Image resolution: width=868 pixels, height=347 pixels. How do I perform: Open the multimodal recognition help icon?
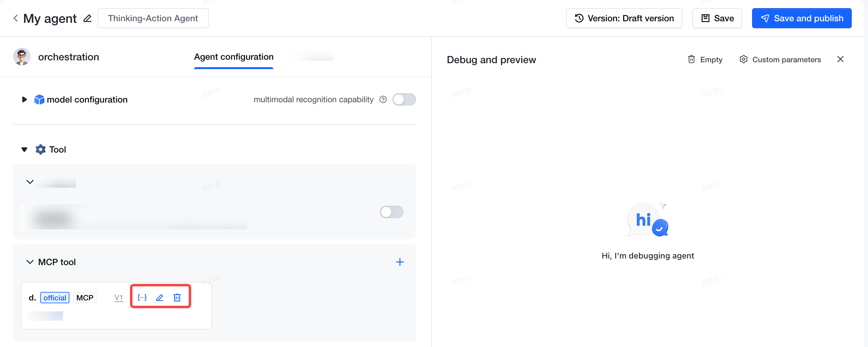[x=383, y=99]
